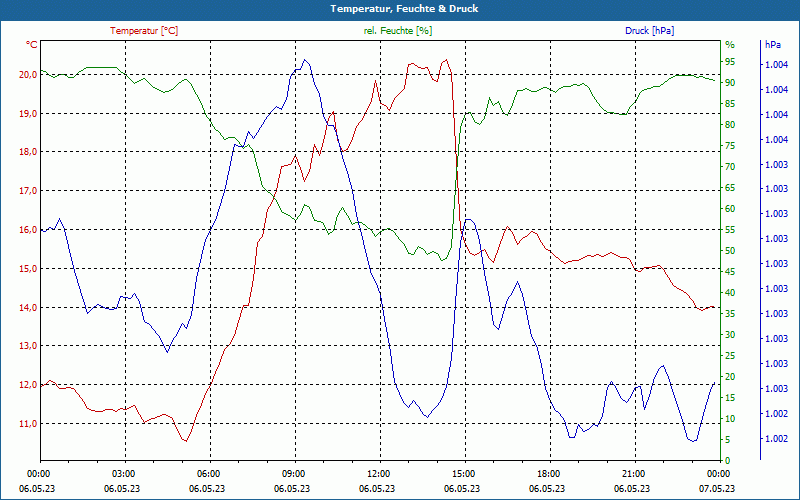The width and height of the screenshot is (800, 500).
Task: Click the '06:00' time axis label
Action: click(209, 473)
